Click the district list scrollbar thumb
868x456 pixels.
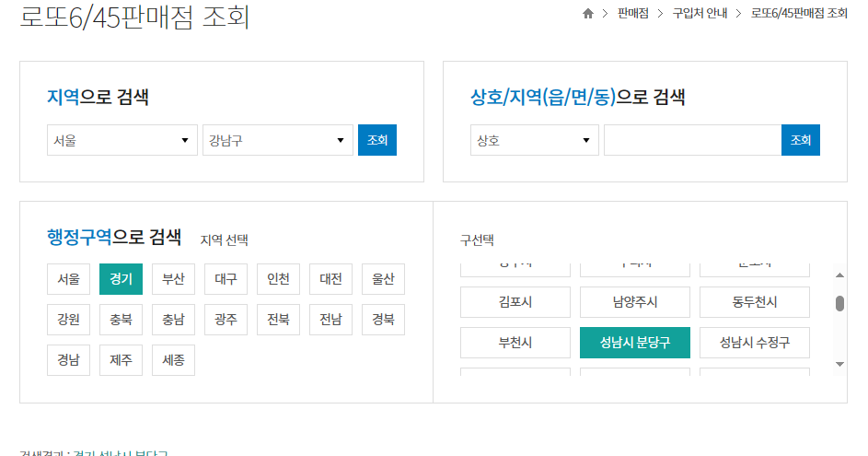click(x=839, y=304)
